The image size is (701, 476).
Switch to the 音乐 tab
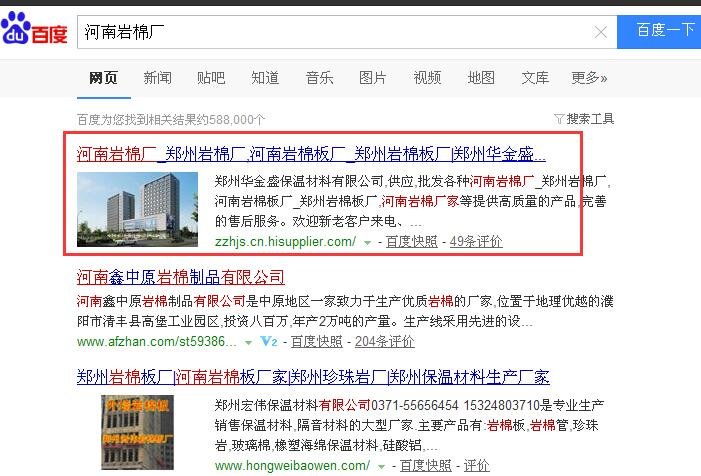(x=319, y=78)
